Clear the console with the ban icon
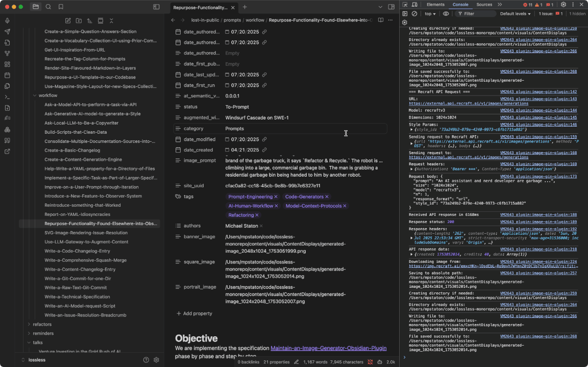 (414, 14)
